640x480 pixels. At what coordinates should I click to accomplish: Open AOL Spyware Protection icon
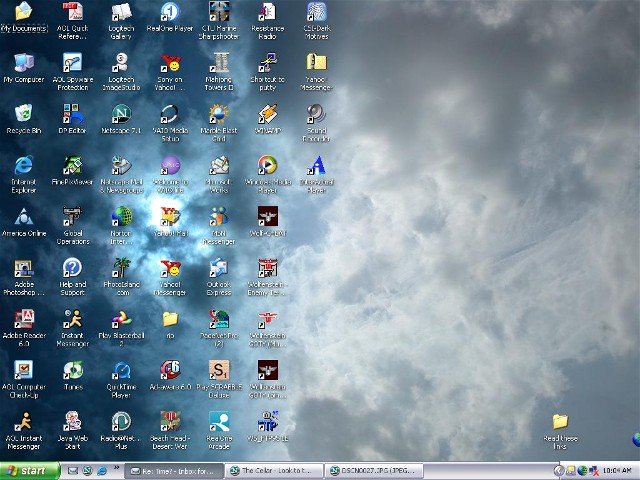73,62
